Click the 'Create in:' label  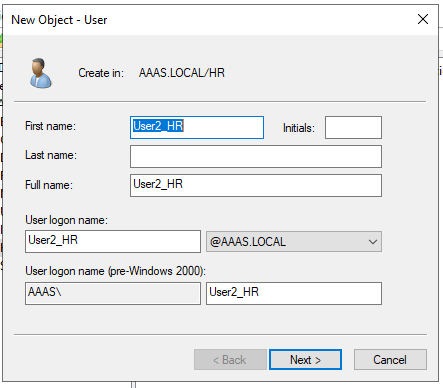[101, 73]
